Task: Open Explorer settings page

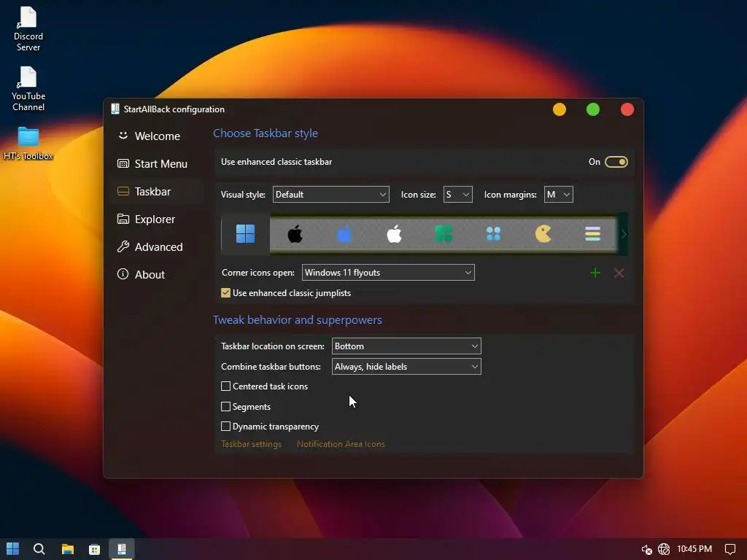Action: click(158, 219)
